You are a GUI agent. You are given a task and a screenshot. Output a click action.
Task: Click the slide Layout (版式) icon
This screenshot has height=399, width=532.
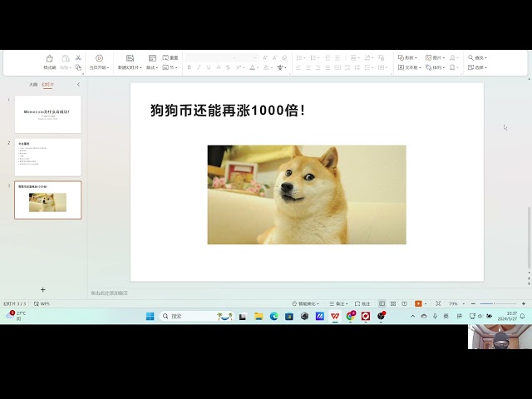(x=152, y=58)
